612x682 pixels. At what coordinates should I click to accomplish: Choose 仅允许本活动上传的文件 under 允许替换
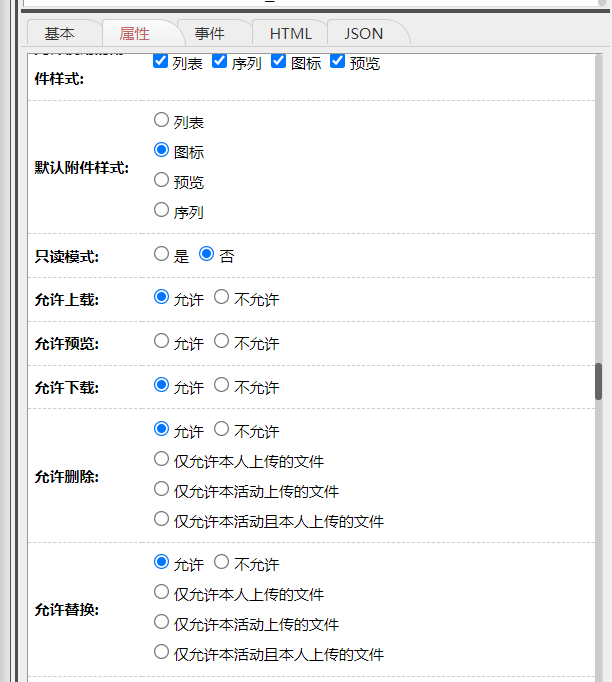(162, 623)
